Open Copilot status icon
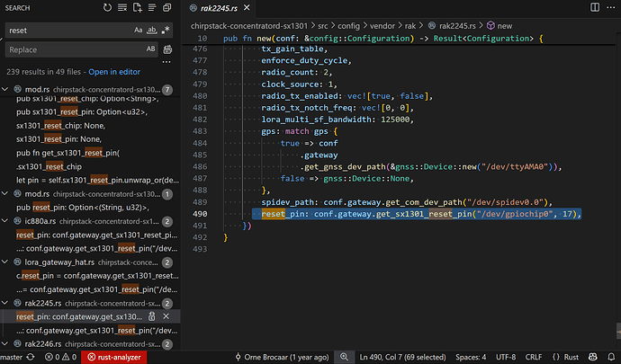This screenshot has width=621, height=364. [593, 357]
